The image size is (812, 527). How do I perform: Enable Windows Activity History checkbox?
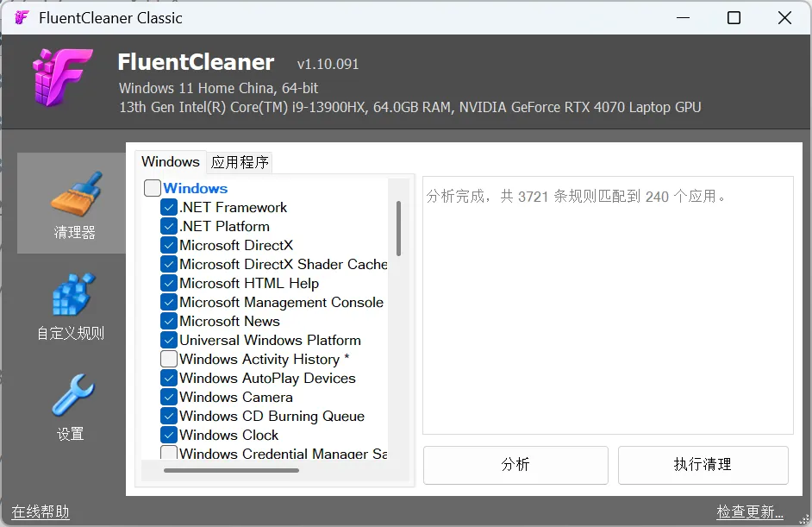point(169,359)
